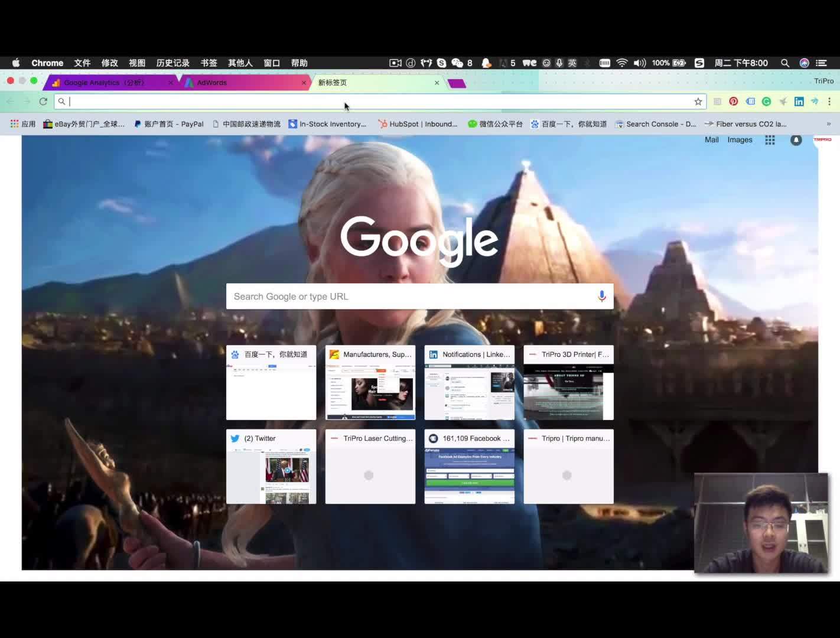Open WeChat icon in the menu bar
Image resolution: width=840 pixels, height=638 pixels.
457,63
